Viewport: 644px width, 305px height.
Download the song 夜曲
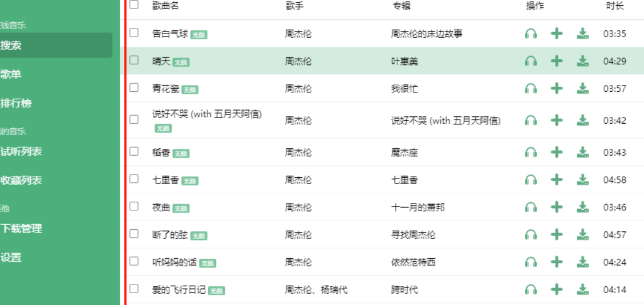coord(582,207)
